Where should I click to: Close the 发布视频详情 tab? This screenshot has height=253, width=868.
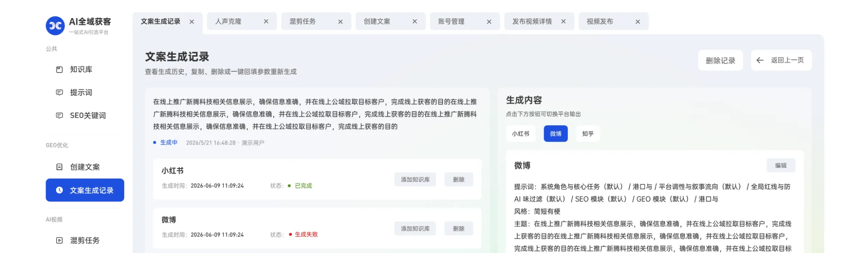pos(563,22)
